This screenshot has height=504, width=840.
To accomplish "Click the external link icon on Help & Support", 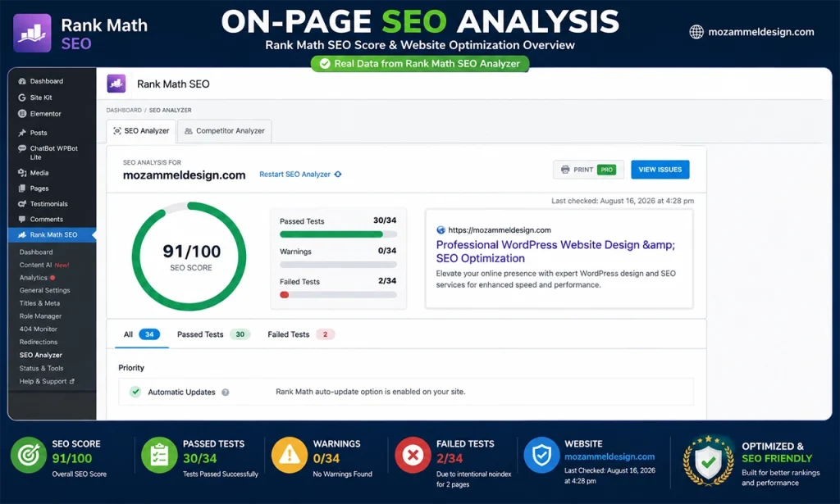I will tap(72, 381).
